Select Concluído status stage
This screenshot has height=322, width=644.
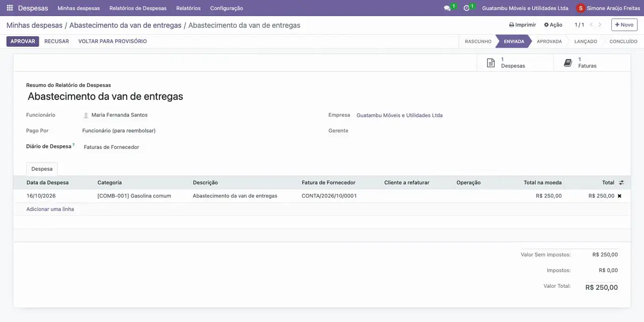coord(623,41)
